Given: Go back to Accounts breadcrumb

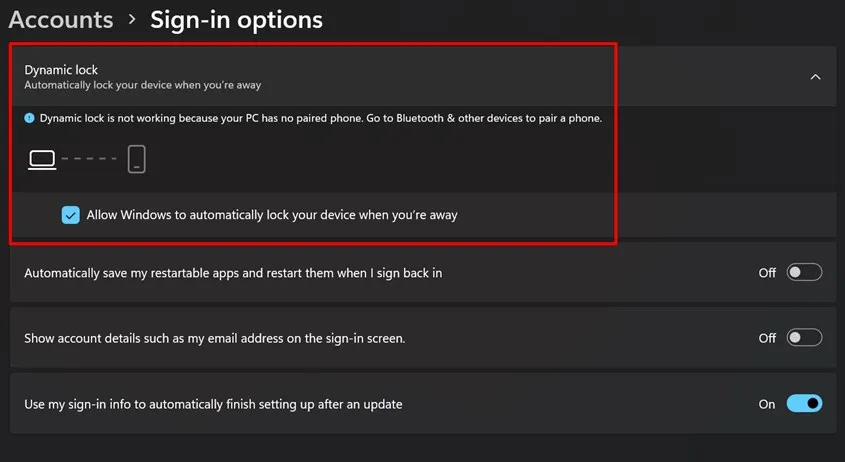Looking at the screenshot, I should coord(61,19).
